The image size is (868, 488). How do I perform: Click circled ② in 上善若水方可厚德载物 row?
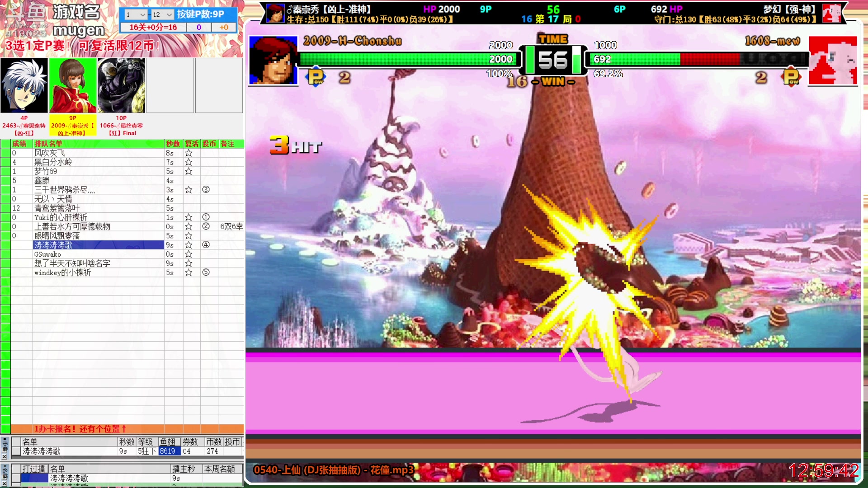coord(206,226)
